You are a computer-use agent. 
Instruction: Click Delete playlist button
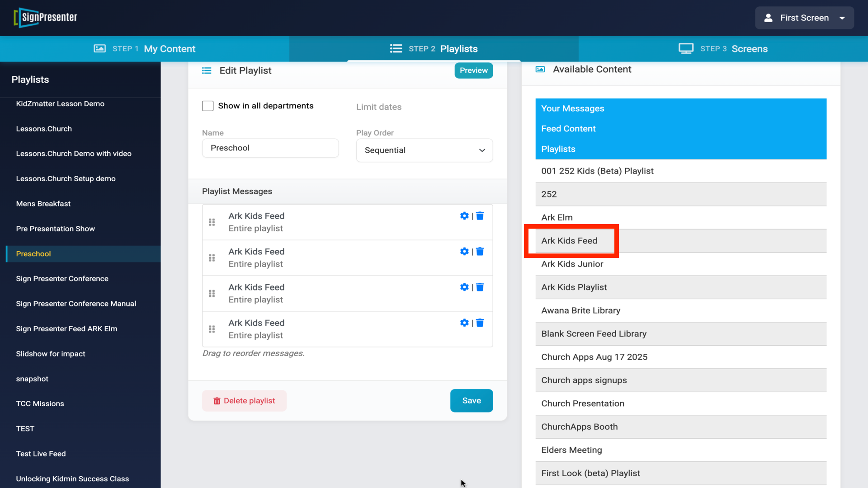244,401
